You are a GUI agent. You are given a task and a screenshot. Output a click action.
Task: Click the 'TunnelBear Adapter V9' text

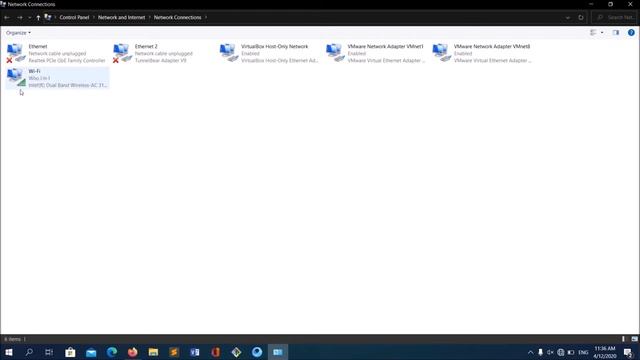(x=160, y=60)
